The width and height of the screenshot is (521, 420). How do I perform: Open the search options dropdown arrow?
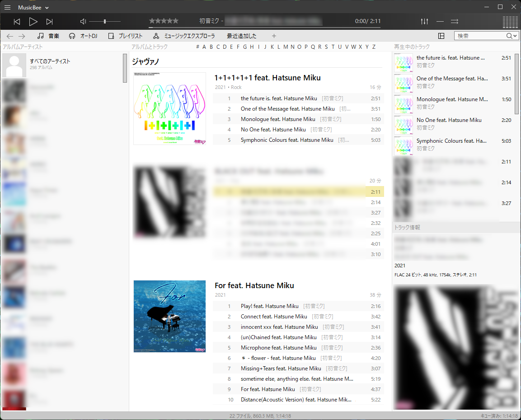point(515,36)
